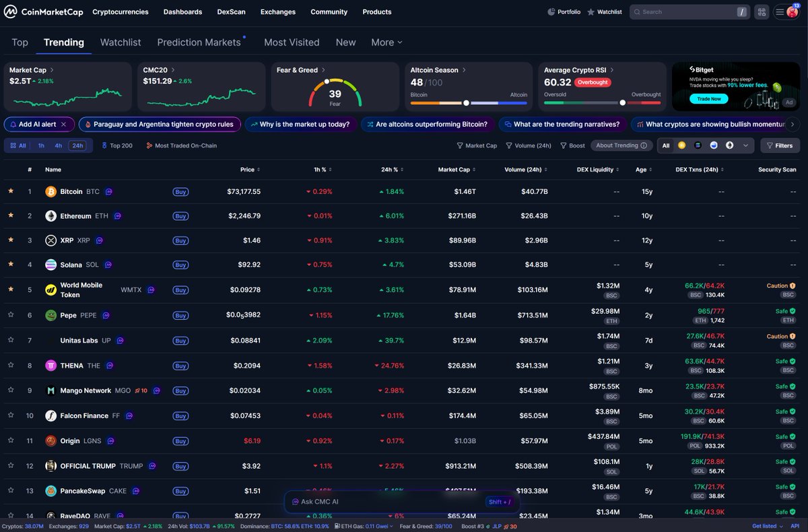Screen dimensions: 808x532
Task: Switch to the Top tab
Action: click(20, 42)
